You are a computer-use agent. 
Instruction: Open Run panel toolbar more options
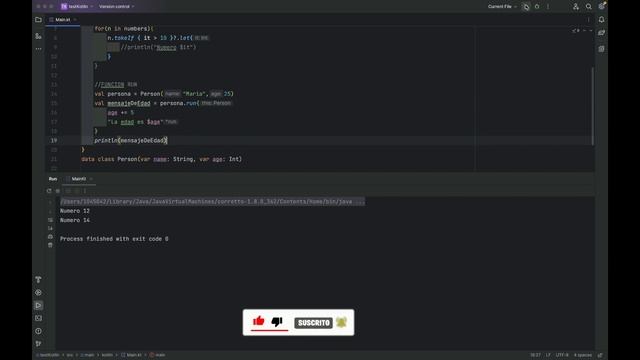85,191
